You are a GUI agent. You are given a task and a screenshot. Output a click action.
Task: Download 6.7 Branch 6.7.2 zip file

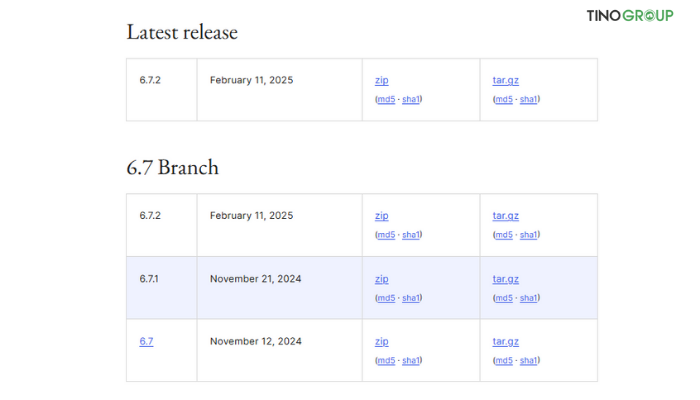point(381,216)
